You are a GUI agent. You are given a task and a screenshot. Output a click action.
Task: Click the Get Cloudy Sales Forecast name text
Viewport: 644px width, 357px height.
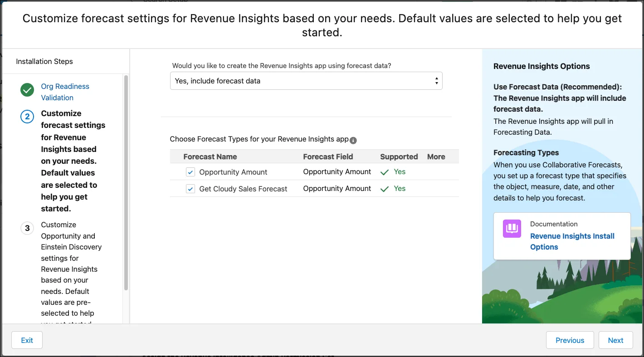point(243,189)
